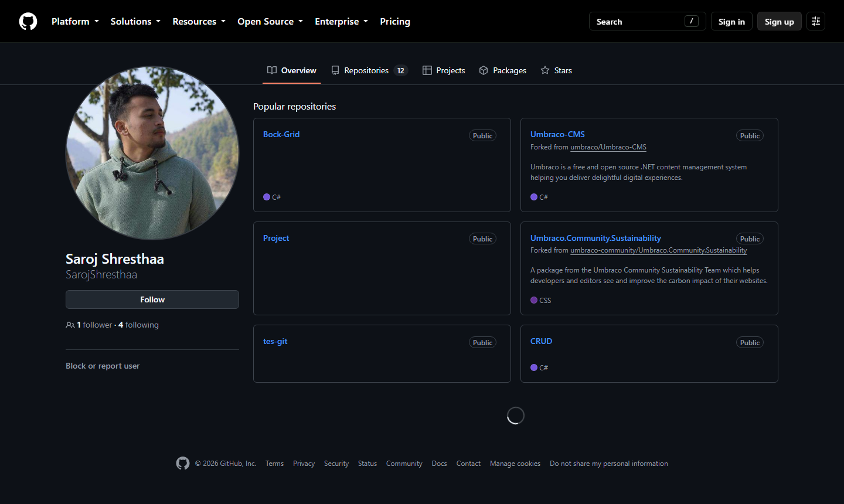Click the Projects table icon

point(427,70)
